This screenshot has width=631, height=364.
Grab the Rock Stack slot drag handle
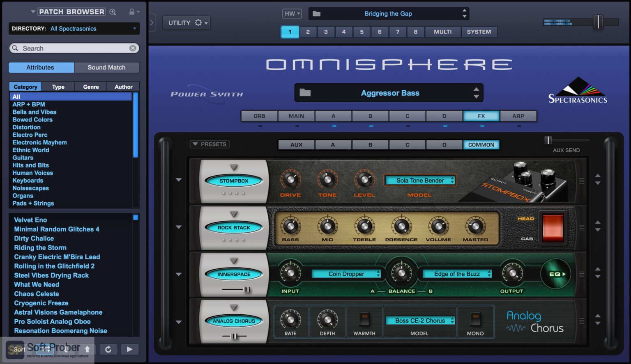pos(582,228)
